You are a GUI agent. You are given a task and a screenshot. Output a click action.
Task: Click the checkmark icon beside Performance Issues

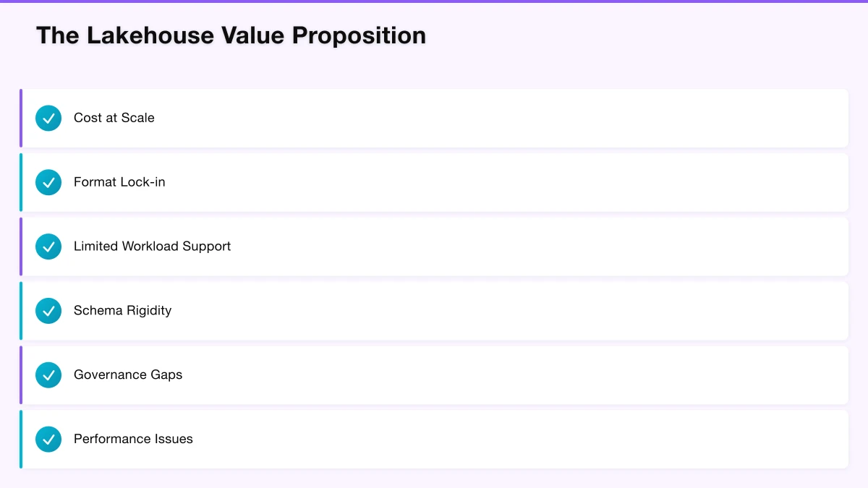point(48,440)
